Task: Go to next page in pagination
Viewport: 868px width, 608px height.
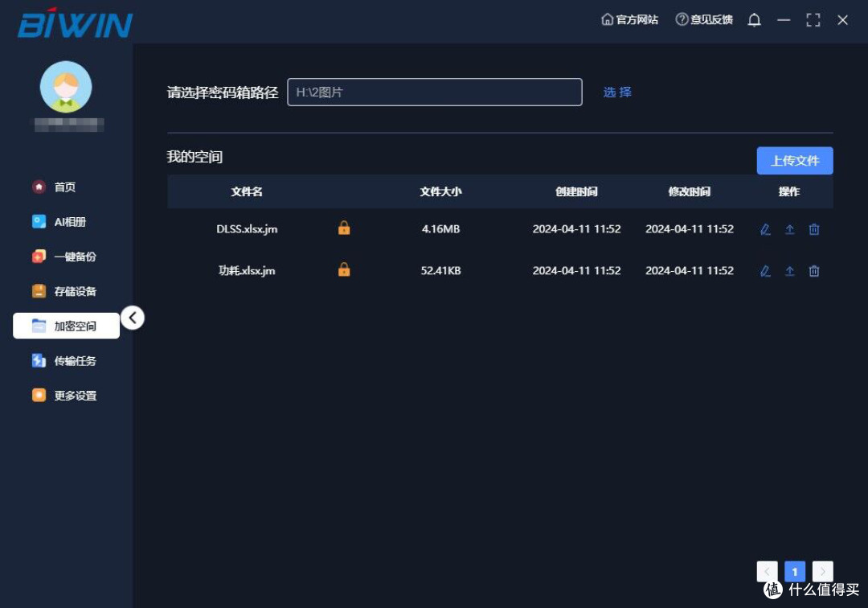Action: [823, 572]
